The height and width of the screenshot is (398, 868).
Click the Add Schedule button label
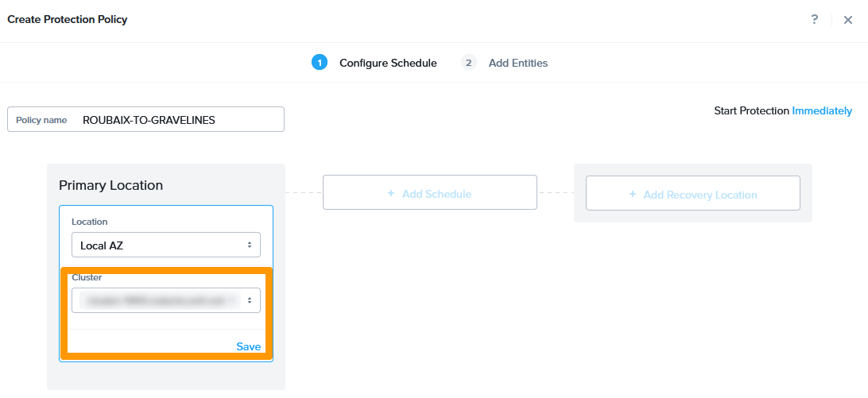coord(436,194)
